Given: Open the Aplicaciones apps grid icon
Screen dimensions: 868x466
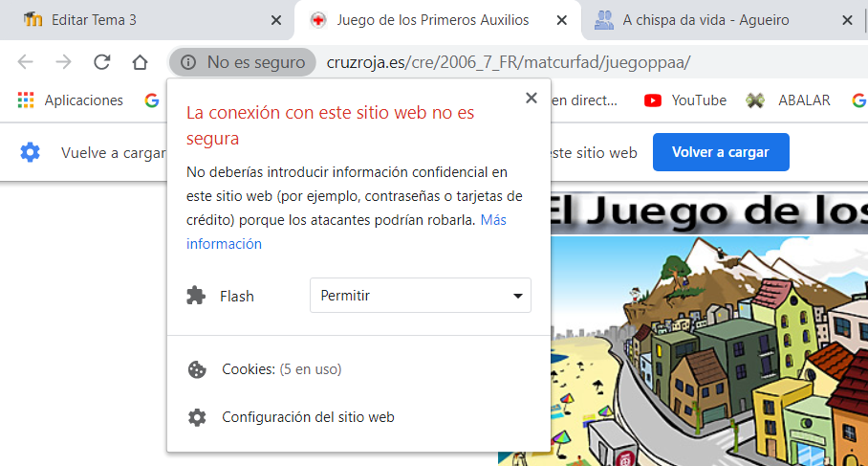Looking at the screenshot, I should point(26,100).
